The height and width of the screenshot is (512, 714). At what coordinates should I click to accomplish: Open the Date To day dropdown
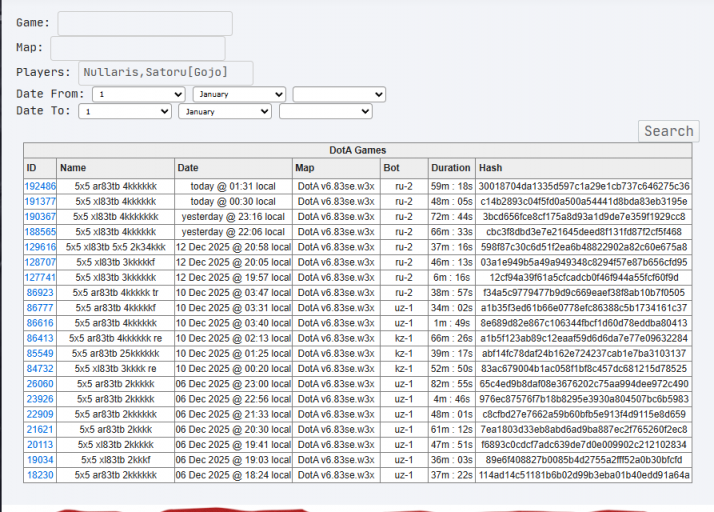[125, 111]
